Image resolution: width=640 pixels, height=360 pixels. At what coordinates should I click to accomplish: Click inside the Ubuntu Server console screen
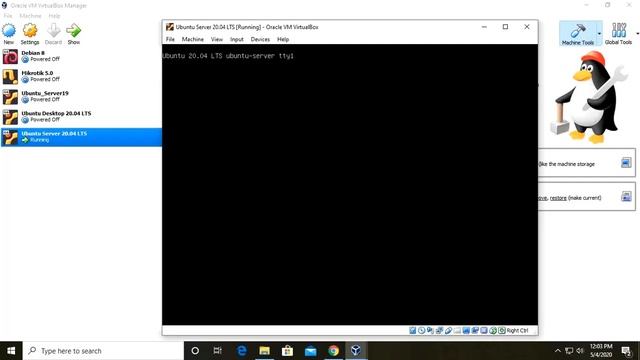350,184
